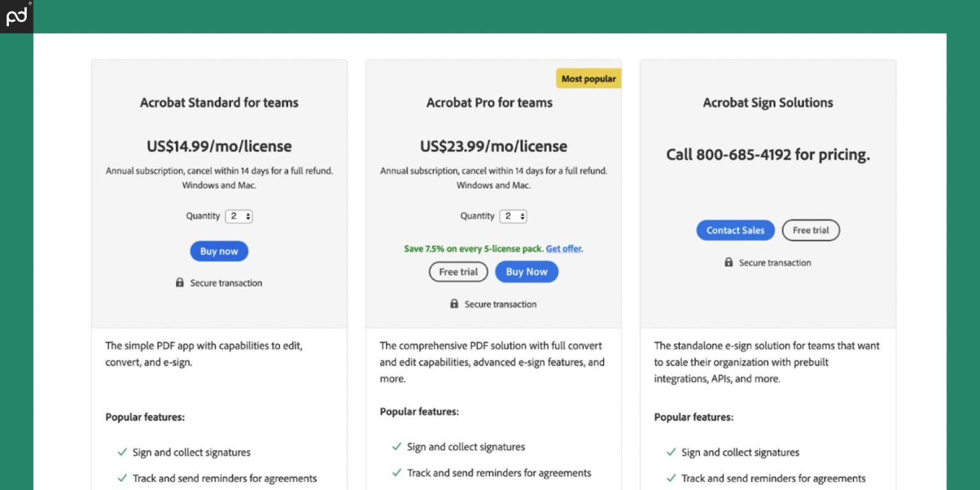The height and width of the screenshot is (490, 980).
Task: Open the Quantity selector for Acrobat Pro
Action: 514,216
